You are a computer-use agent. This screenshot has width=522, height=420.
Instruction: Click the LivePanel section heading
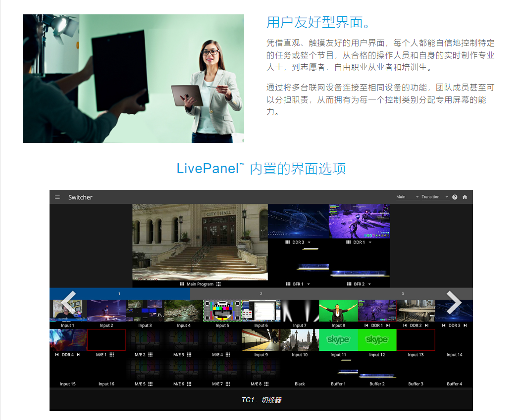tap(261, 169)
